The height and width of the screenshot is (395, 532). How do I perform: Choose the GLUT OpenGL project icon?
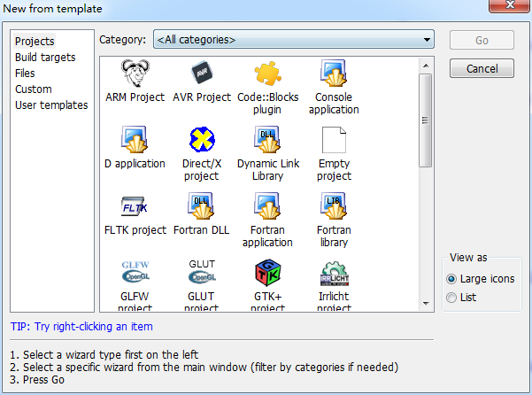pos(202,272)
